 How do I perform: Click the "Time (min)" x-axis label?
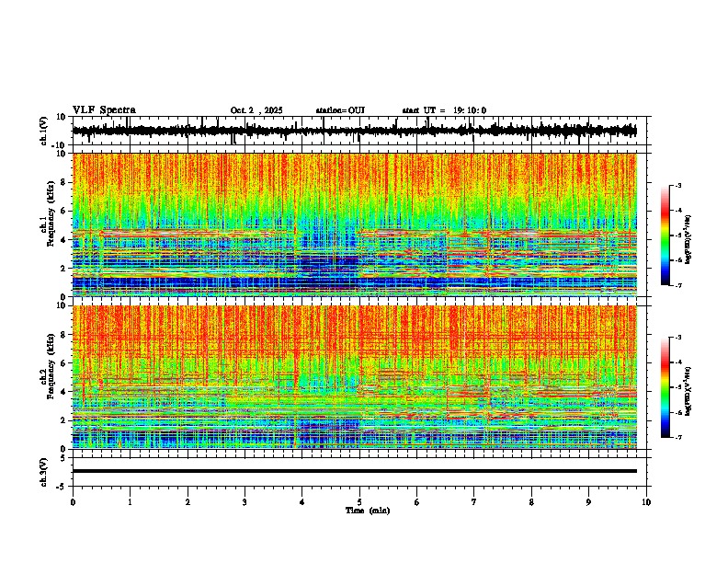coord(368,511)
